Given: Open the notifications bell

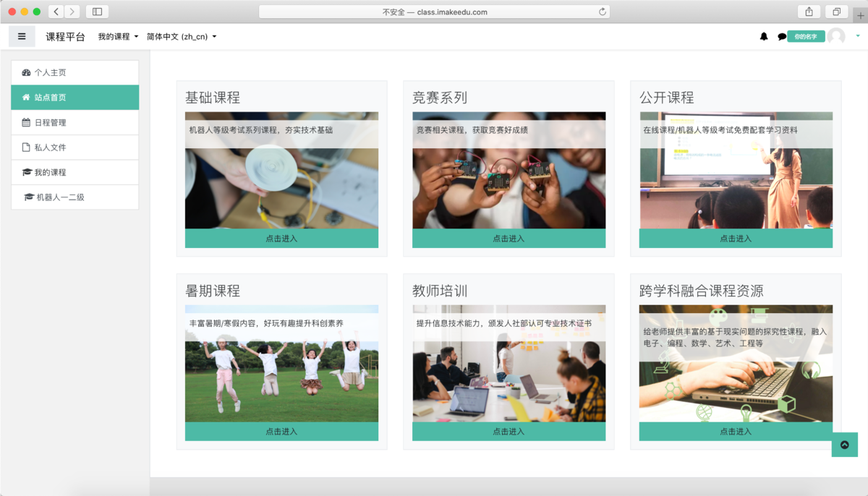Looking at the screenshot, I should coord(764,36).
